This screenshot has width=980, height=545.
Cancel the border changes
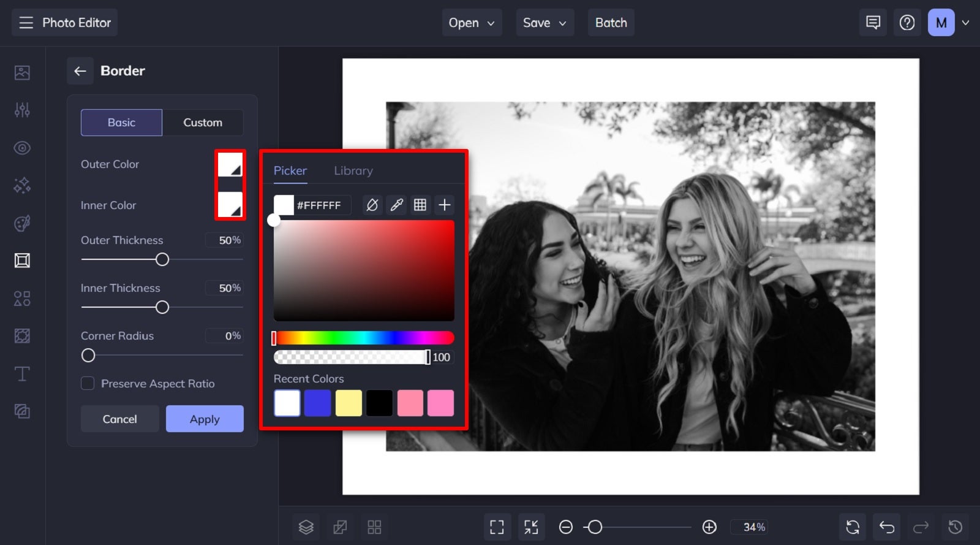(x=120, y=419)
